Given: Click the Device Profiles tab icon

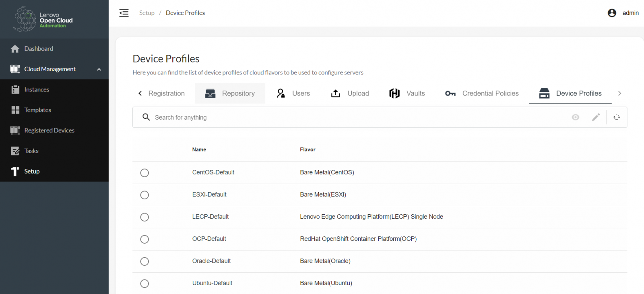Looking at the screenshot, I should point(544,93).
